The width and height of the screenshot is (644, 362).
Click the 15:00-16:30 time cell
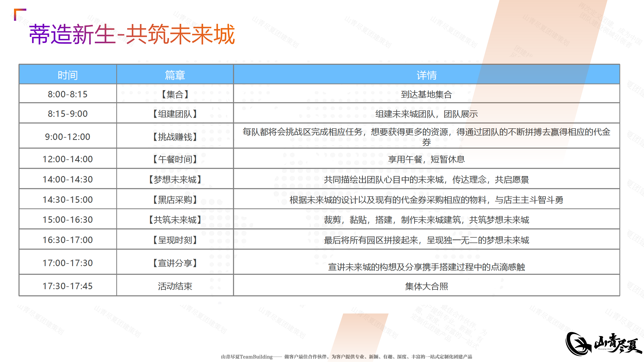[x=68, y=220]
